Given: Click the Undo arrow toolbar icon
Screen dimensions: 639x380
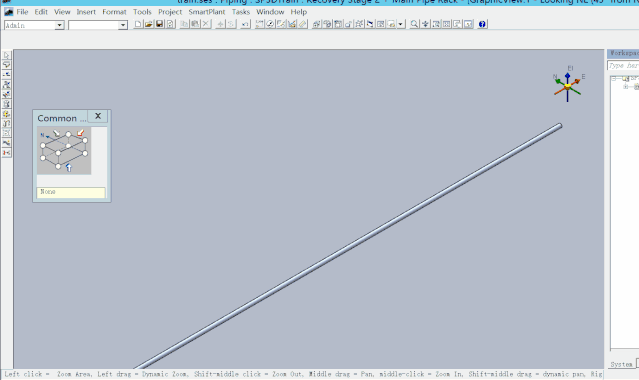Looking at the screenshot, I should [x=245, y=24].
